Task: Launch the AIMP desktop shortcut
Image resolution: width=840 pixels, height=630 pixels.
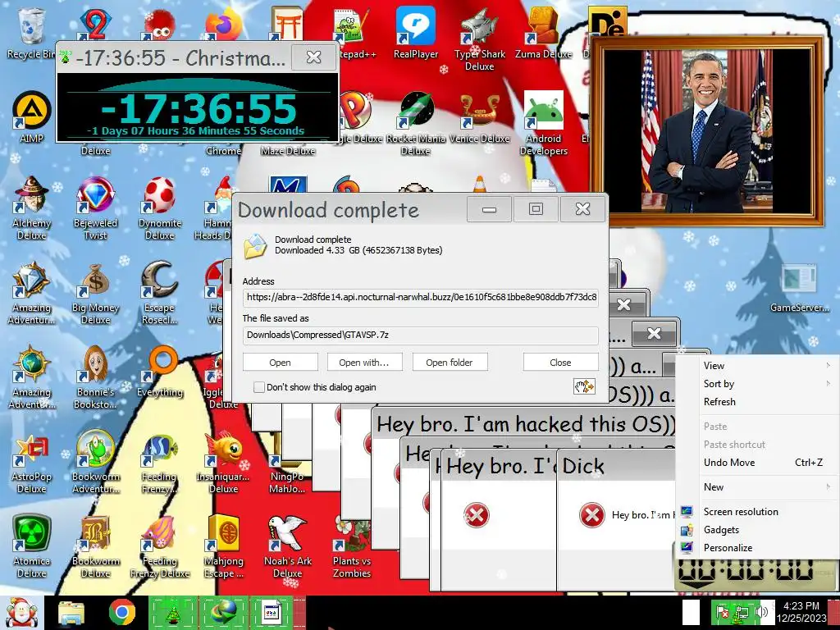Action: pos(32,118)
